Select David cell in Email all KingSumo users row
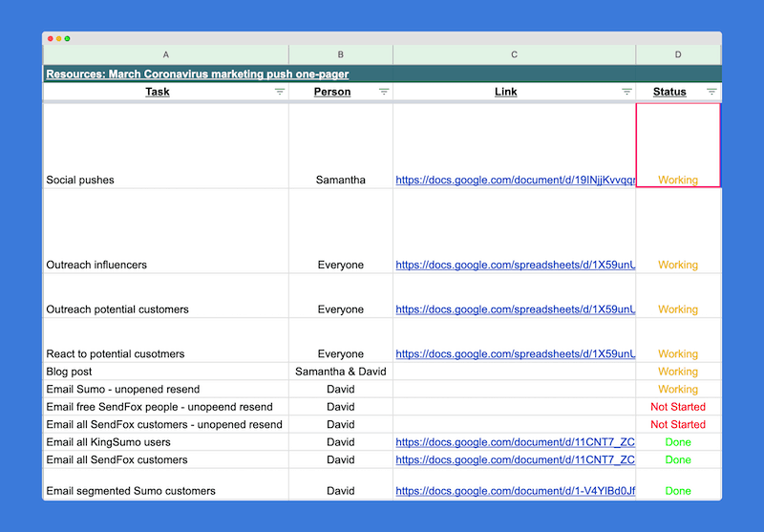This screenshot has height=532, width=764. point(341,442)
